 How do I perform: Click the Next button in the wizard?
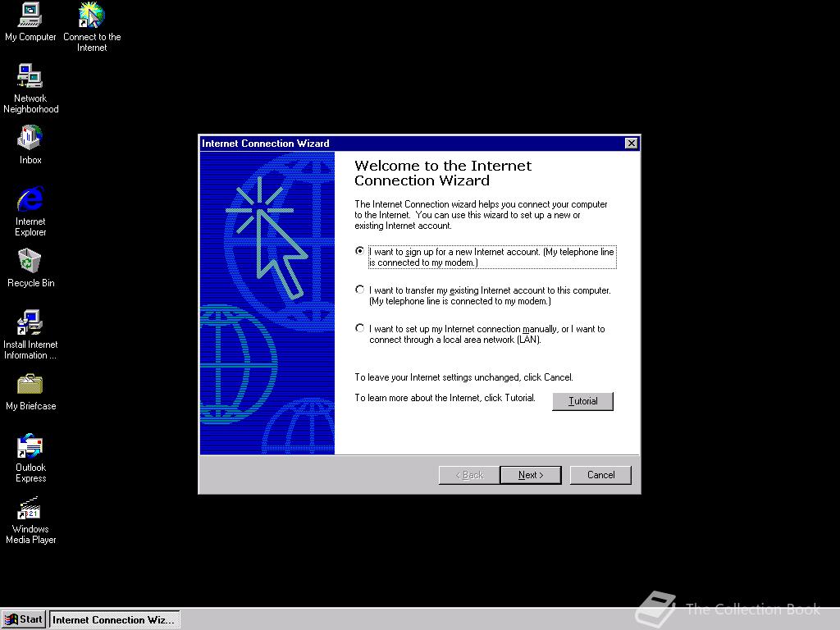coord(531,475)
